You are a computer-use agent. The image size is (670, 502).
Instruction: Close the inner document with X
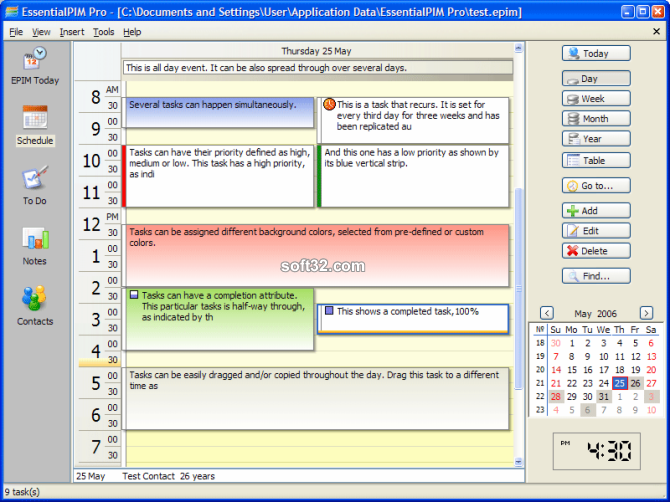656,31
